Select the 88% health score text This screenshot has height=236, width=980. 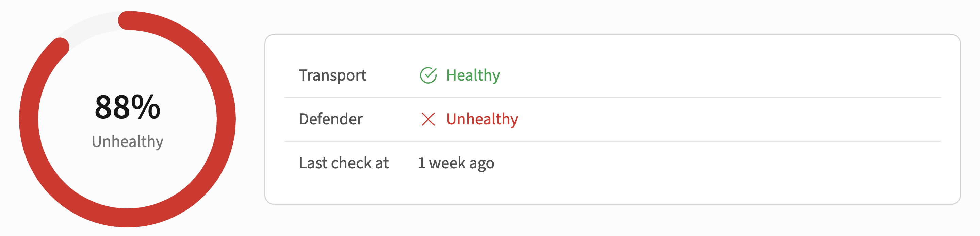pos(128,107)
